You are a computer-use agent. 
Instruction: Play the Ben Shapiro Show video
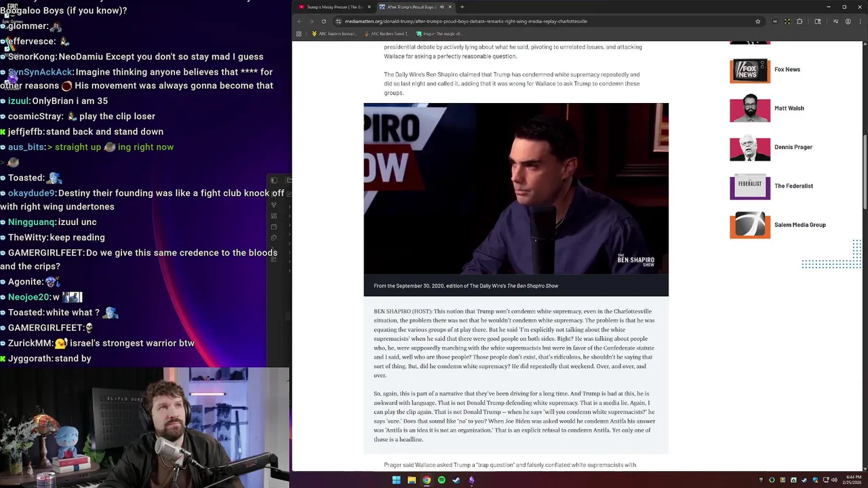[516, 188]
